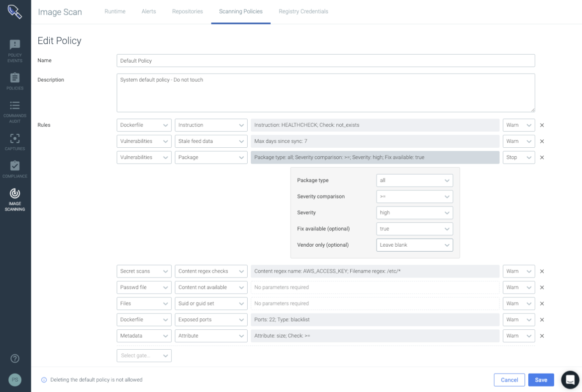
Task: Click the policy Name input field
Action: tap(325, 61)
